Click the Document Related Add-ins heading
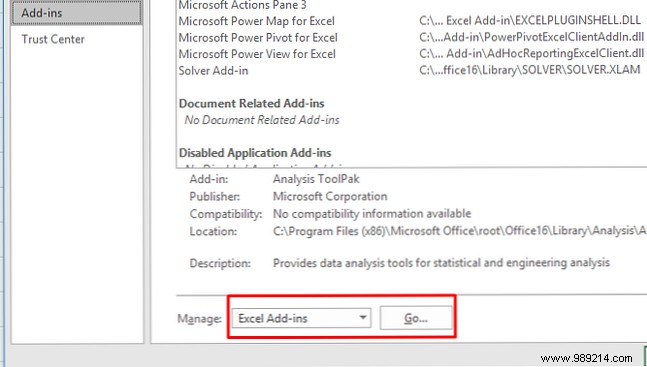 [252, 103]
